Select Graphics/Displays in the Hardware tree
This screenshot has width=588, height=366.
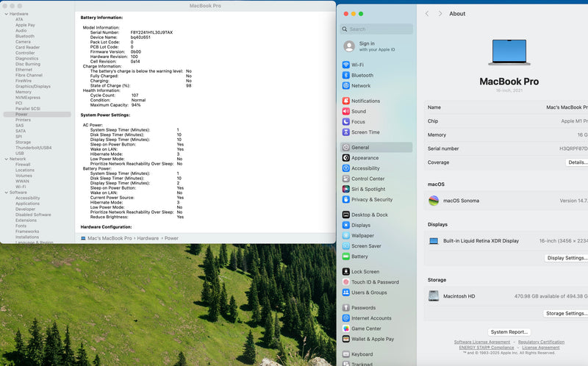tap(33, 86)
